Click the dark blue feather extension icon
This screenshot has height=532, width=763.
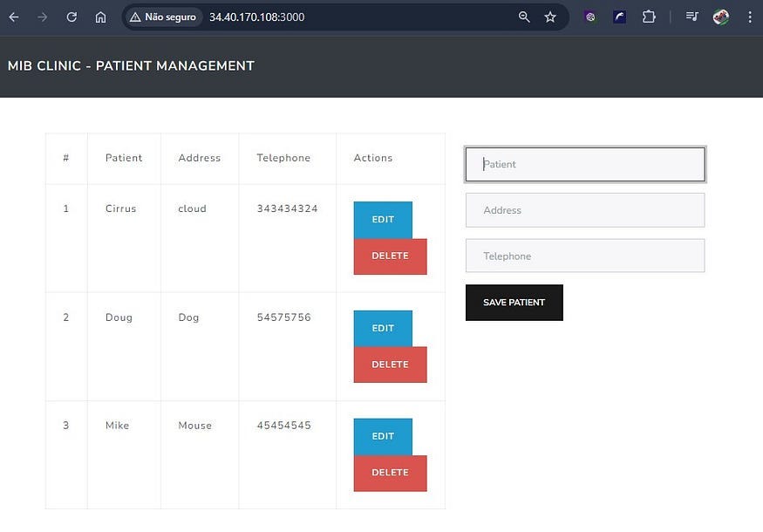pyautogui.click(x=619, y=17)
